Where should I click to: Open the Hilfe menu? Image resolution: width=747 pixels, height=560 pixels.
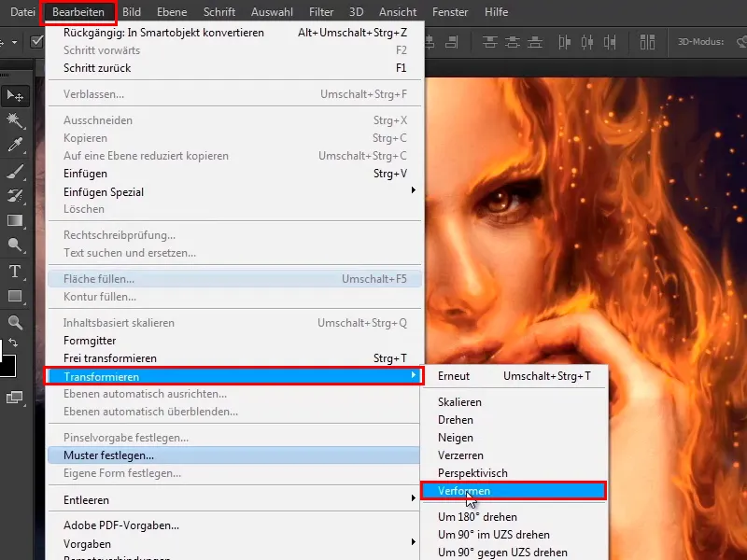(x=497, y=12)
